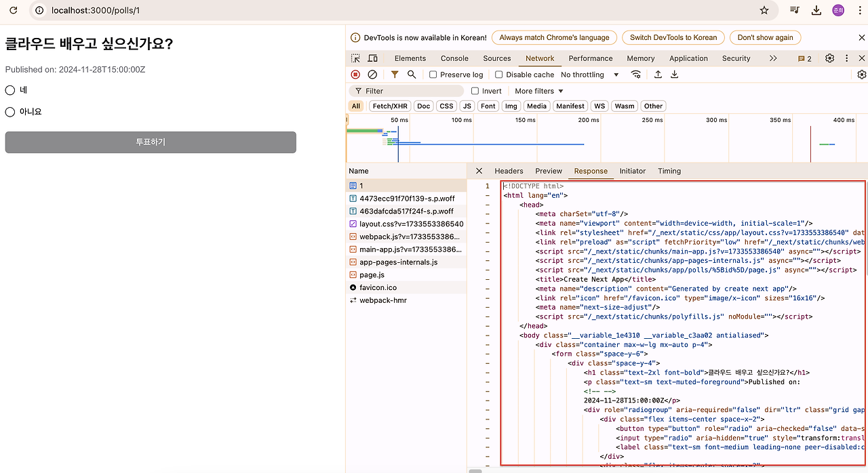The image size is (868, 473).
Task: View site information icon in address bar
Action: click(39, 10)
